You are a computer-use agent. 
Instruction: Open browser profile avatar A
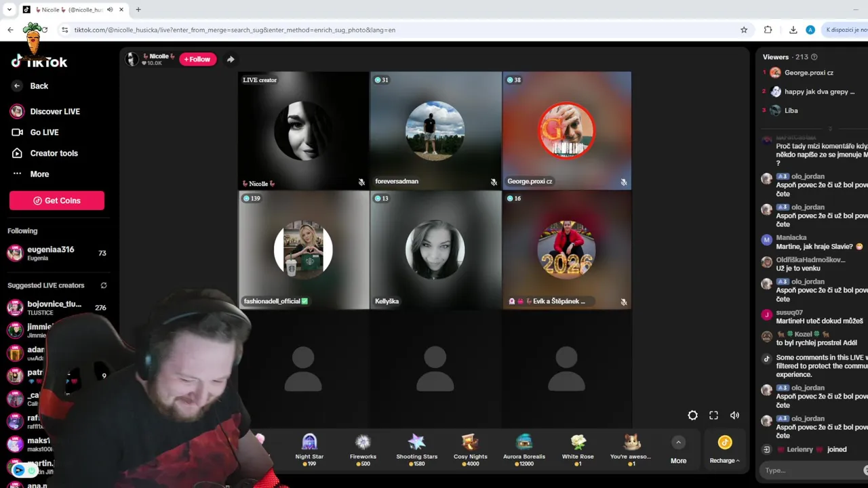point(810,30)
